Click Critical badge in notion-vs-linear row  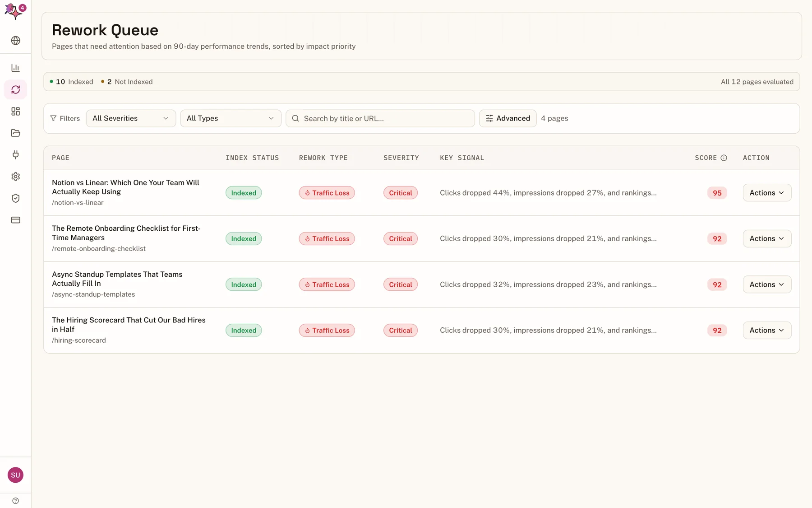pos(400,193)
